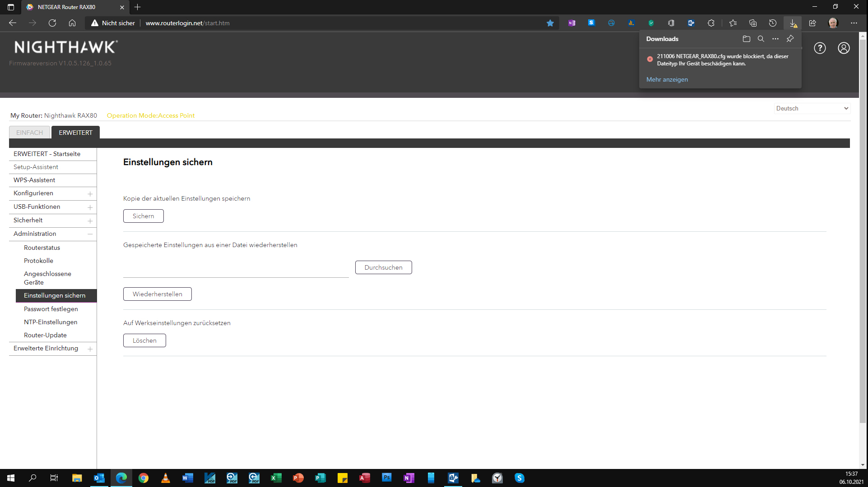The image size is (868, 487).
Task: Open Router-Update page
Action: (45, 335)
